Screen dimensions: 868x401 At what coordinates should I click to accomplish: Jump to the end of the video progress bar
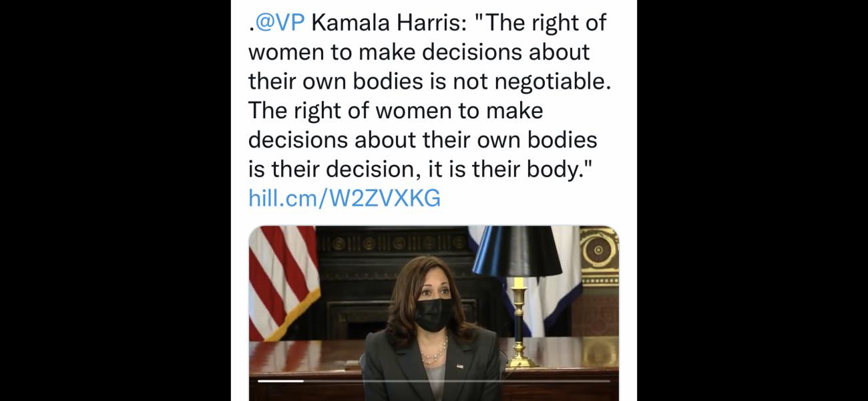point(608,381)
